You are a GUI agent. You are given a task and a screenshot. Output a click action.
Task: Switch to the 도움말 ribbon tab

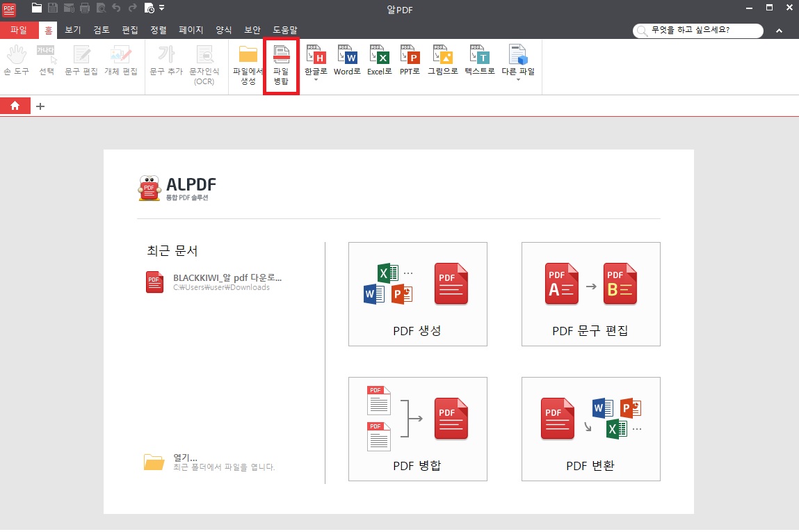(x=285, y=30)
